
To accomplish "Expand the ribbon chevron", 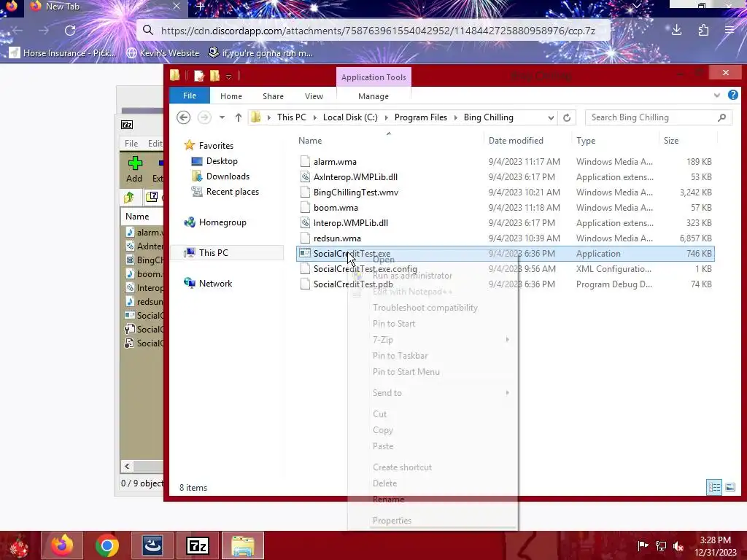I will click(x=716, y=96).
